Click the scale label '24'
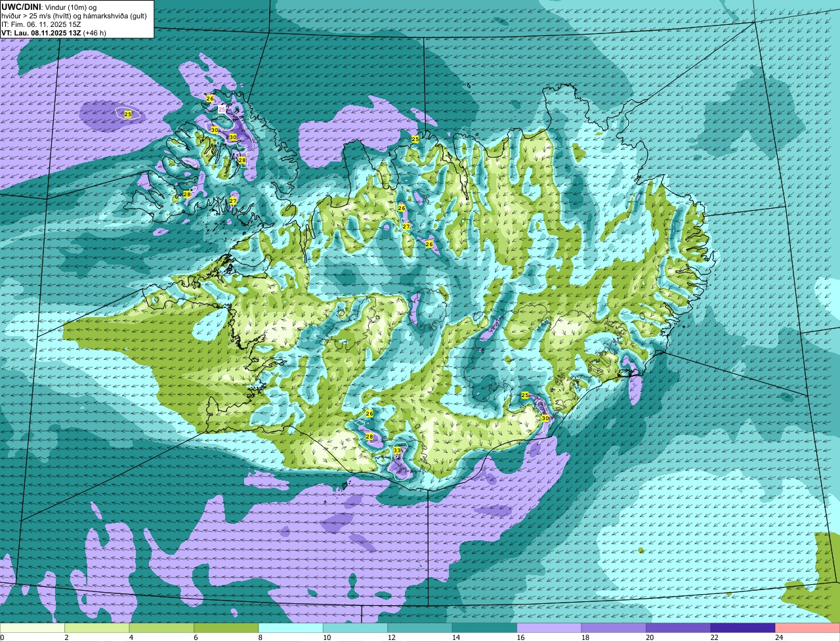Image resolution: width=840 pixels, height=642 pixels. click(778, 637)
